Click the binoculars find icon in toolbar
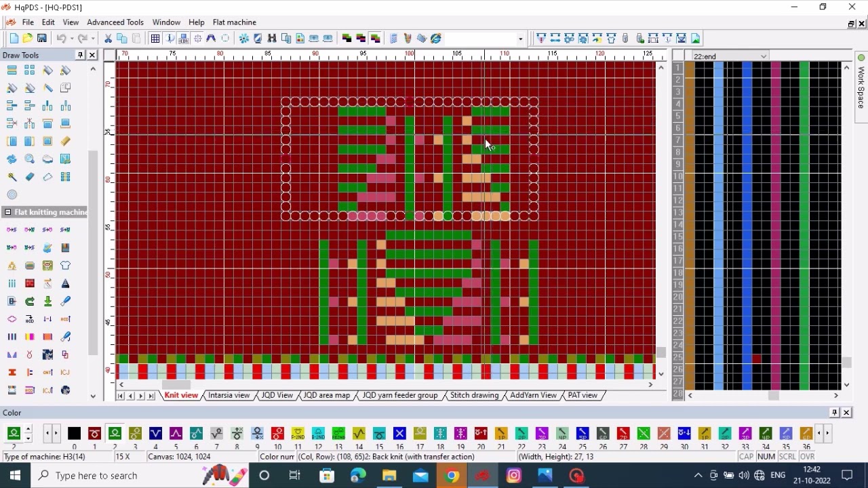 (272, 39)
